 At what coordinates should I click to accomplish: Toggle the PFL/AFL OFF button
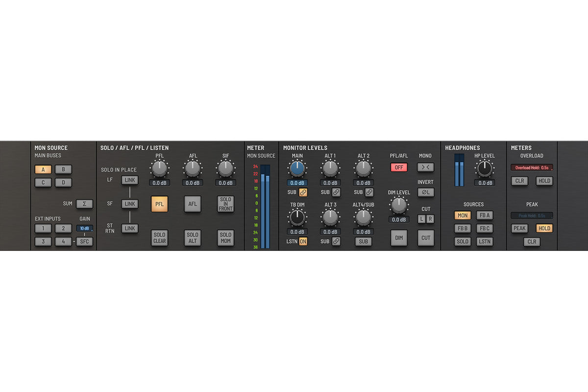tap(399, 168)
